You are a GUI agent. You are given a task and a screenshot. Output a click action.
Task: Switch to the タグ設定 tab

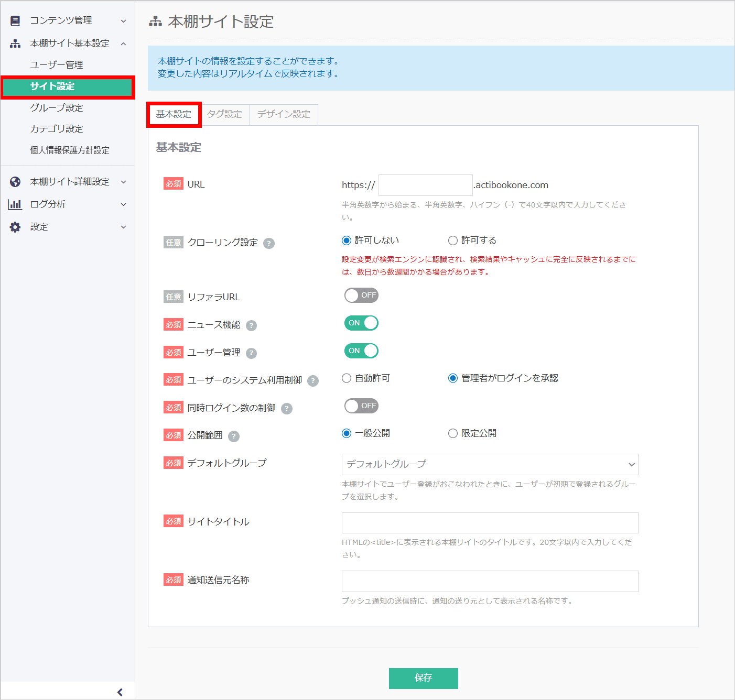(x=225, y=114)
